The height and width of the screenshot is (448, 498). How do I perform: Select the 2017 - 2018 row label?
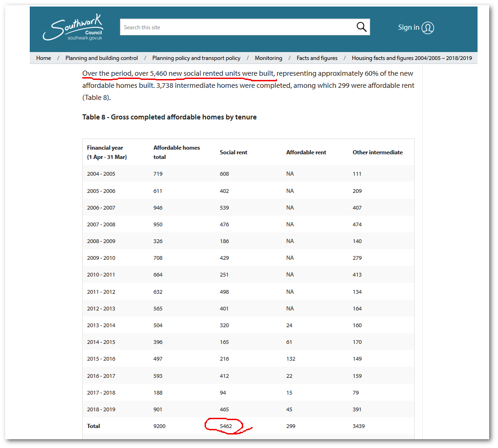point(101,393)
